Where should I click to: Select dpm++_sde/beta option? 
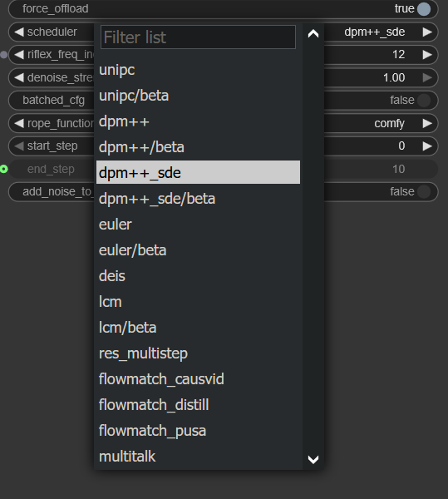click(198, 198)
